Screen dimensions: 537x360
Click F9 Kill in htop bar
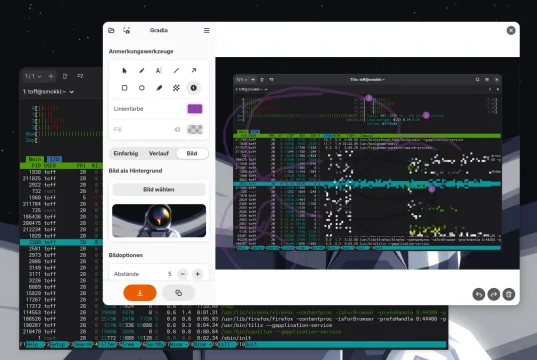[224, 344]
